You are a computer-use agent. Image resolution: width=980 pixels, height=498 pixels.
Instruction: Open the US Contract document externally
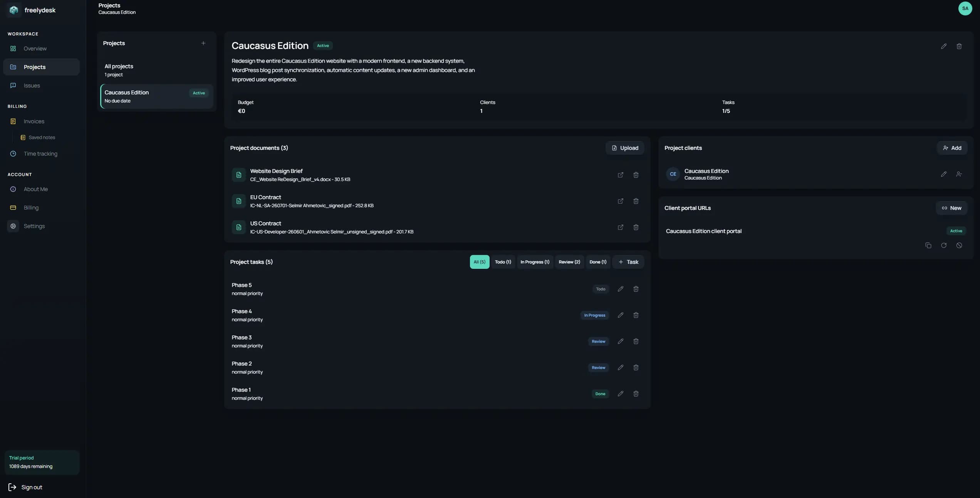pos(621,227)
